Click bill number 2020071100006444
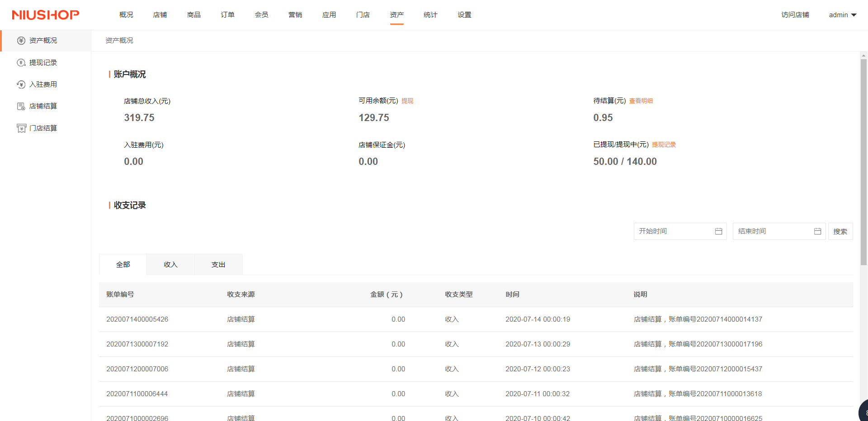The width and height of the screenshot is (868, 421). point(137,394)
